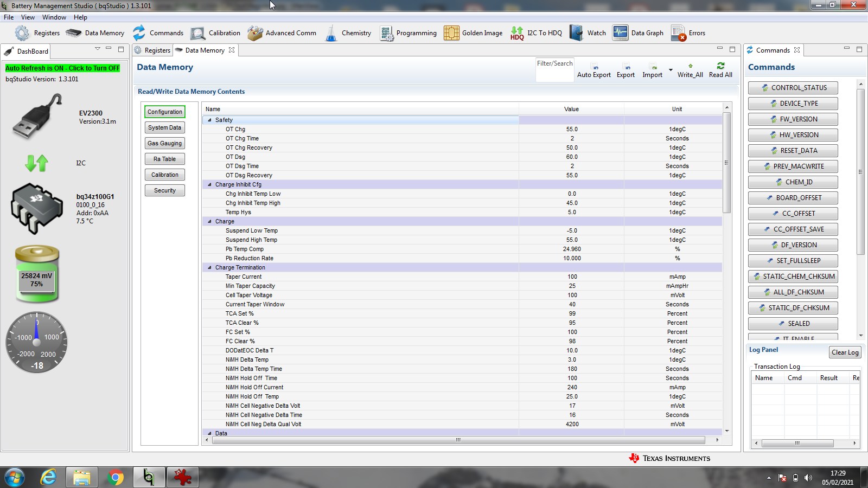Open the Windows Start menu
This screenshot has height=488, width=868.
pos(15,477)
